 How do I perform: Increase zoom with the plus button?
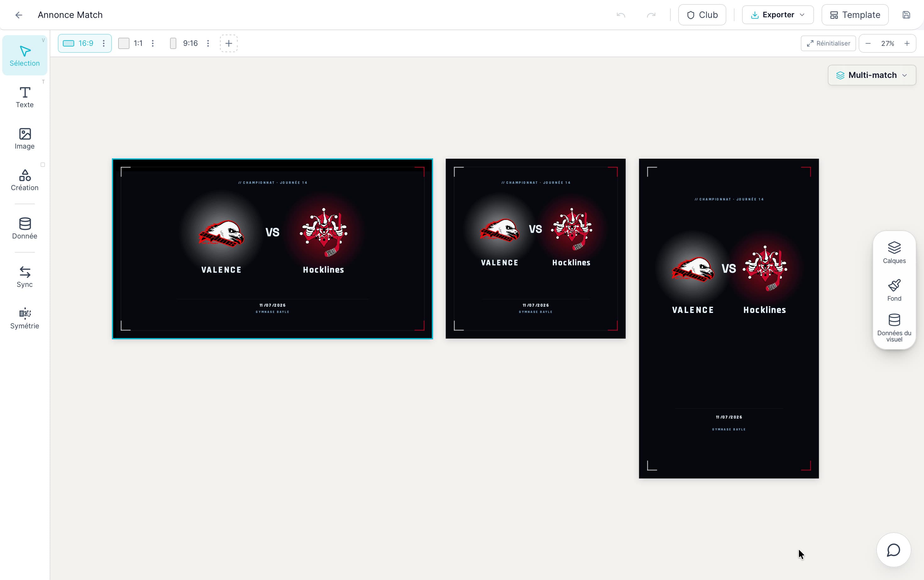click(x=907, y=43)
